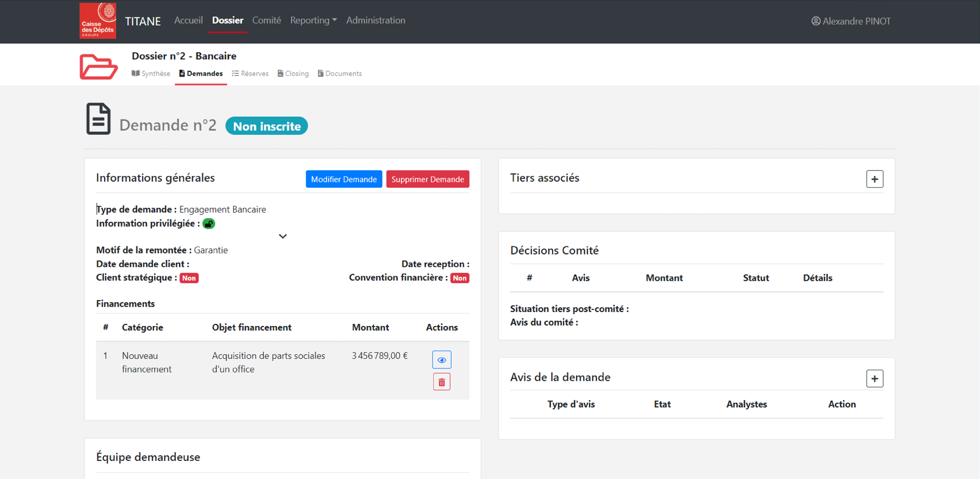View financing details with eye icon
Screen dimensions: 980x479
click(x=442, y=360)
